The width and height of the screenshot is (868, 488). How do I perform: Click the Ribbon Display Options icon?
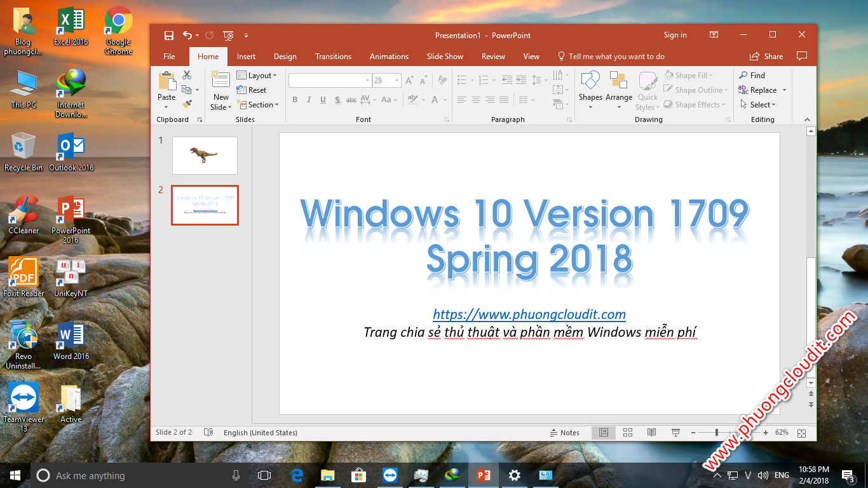[714, 35]
